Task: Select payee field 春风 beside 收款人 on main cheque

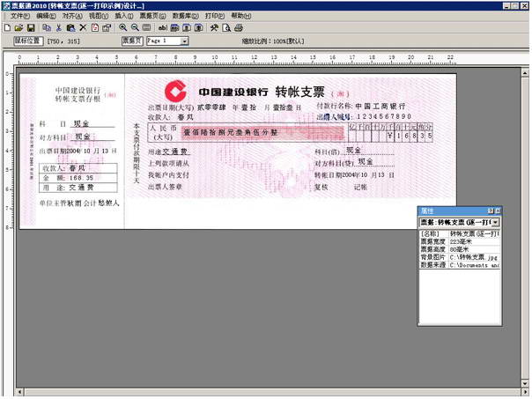Action: click(x=185, y=117)
